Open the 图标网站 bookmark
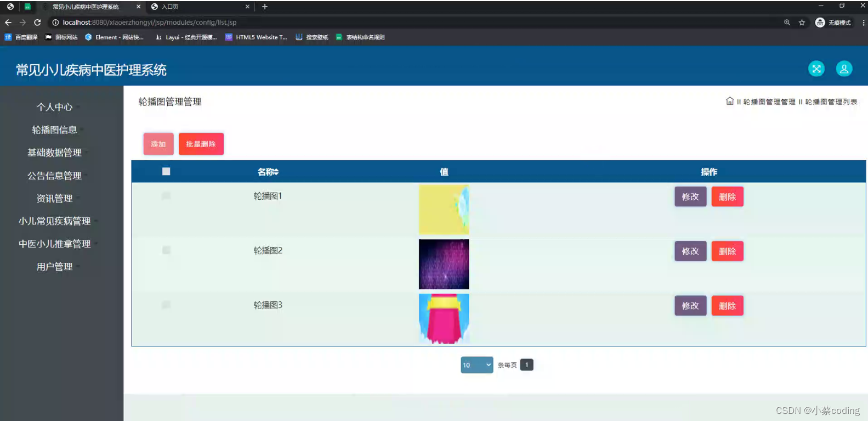Viewport: 868px width, 421px height. point(61,37)
